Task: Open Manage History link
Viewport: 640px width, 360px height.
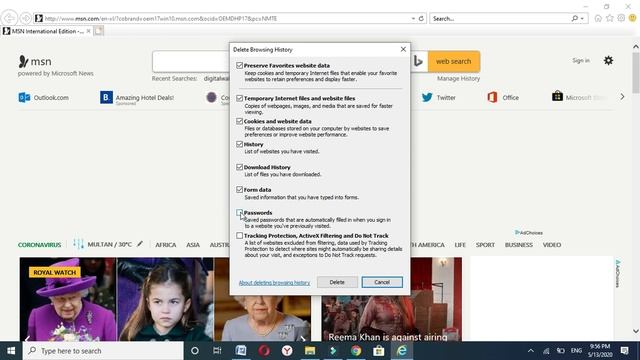Action: [x=458, y=78]
